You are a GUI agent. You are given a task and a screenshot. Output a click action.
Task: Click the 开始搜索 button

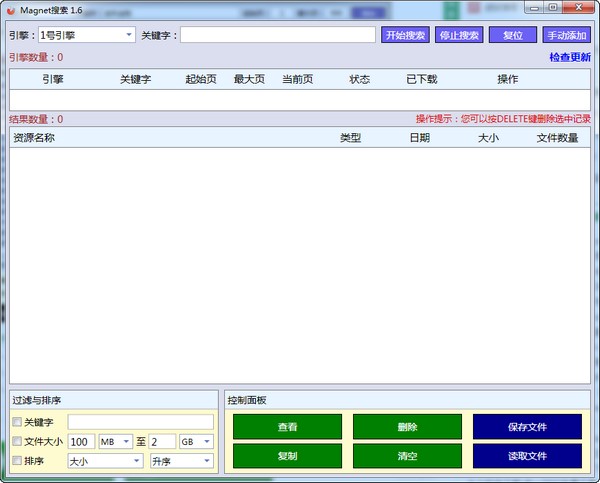click(x=405, y=35)
